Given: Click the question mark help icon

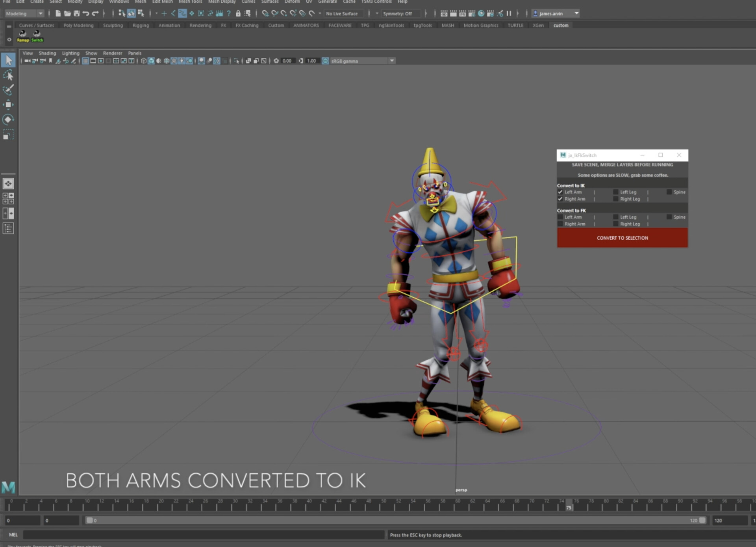Looking at the screenshot, I should click(x=229, y=13).
